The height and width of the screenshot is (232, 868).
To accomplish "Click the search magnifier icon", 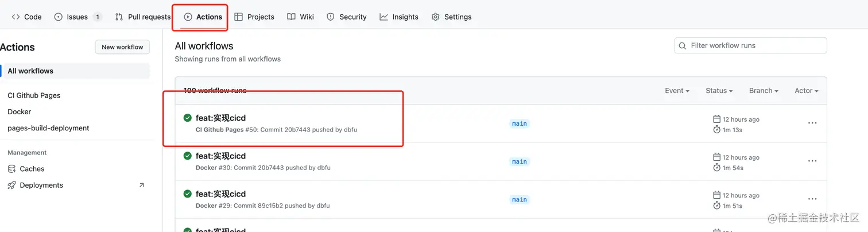I will point(683,45).
